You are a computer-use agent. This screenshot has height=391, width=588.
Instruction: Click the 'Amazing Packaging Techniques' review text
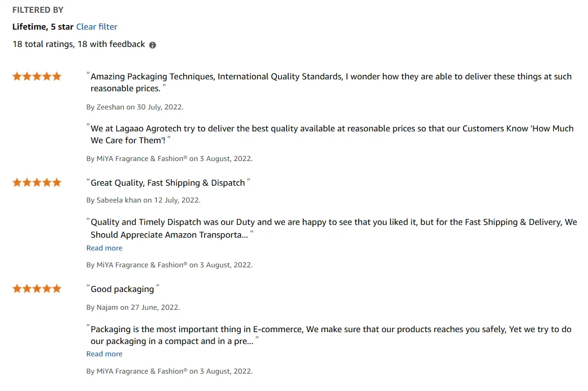click(x=331, y=82)
